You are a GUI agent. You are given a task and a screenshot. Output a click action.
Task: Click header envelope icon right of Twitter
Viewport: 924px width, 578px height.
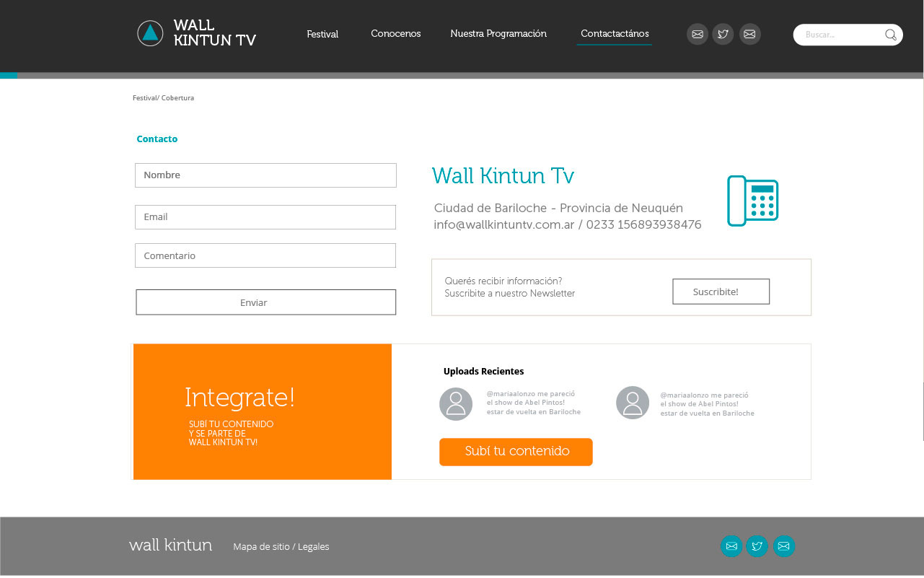749,34
